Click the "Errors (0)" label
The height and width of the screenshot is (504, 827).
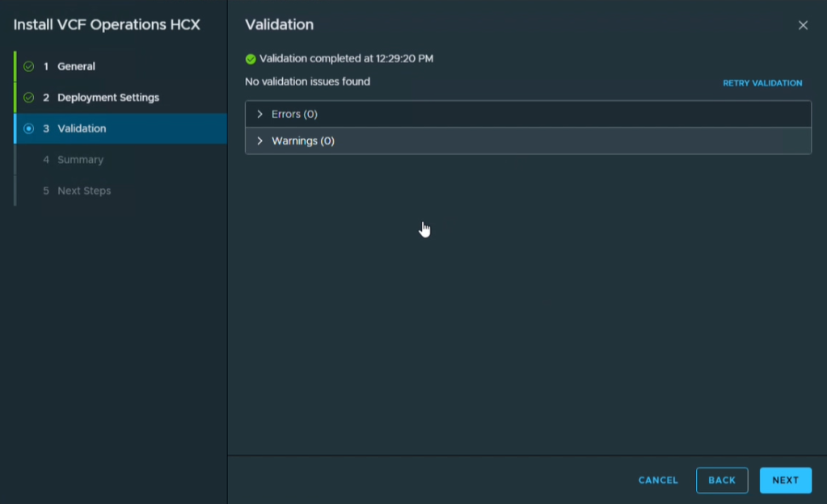tap(294, 114)
